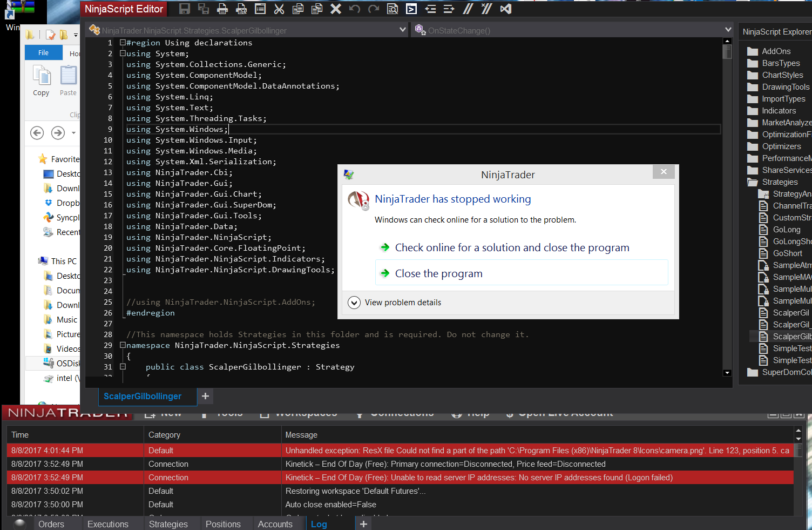
Task: Click the Print icon in editor toolbar
Action: pos(222,9)
